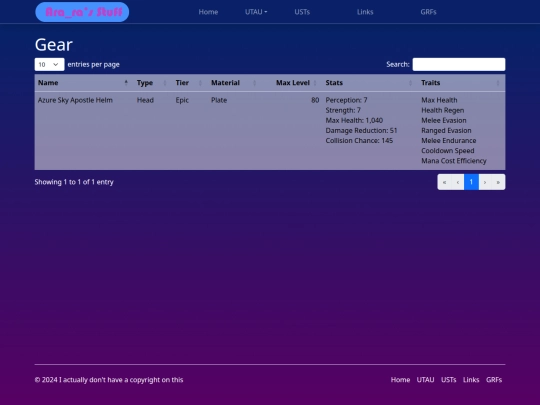This screenshot has width=540, height=405.
Task: Select page 1 in pagination
Action: pos(471,182)
